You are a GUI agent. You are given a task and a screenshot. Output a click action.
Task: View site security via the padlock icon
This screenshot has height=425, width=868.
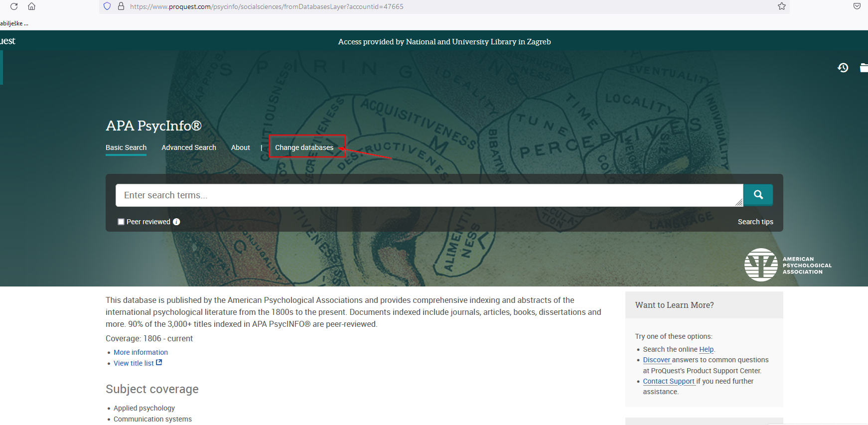(121, 6)
